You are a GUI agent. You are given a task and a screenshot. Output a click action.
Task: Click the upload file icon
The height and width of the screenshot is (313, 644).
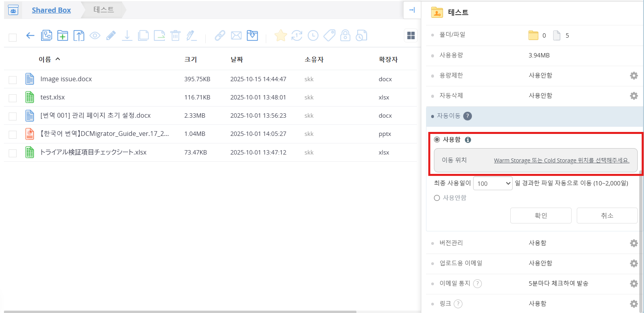click(79, 36)
